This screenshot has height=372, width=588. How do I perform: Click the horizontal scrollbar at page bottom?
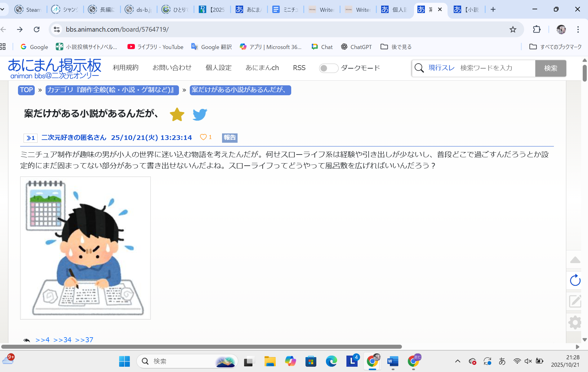pos(202,347)
